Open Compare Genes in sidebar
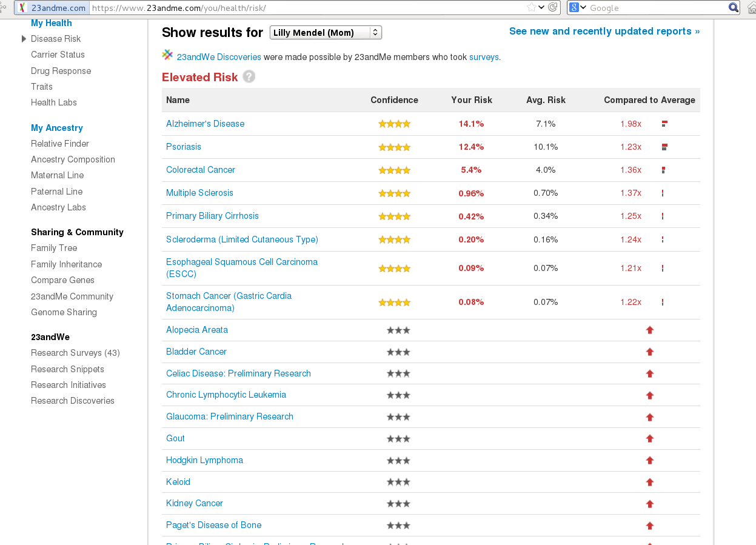Screen dimensions: 756x545 tap(63, 280)
